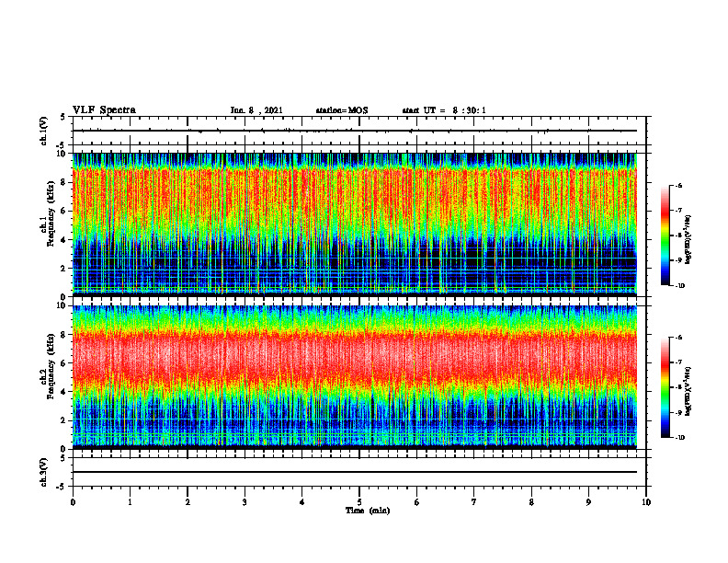This screenshot has height=563, width=728.
Task: Click the "VLF Spectra" plot title
Action: tap(104, 110)
